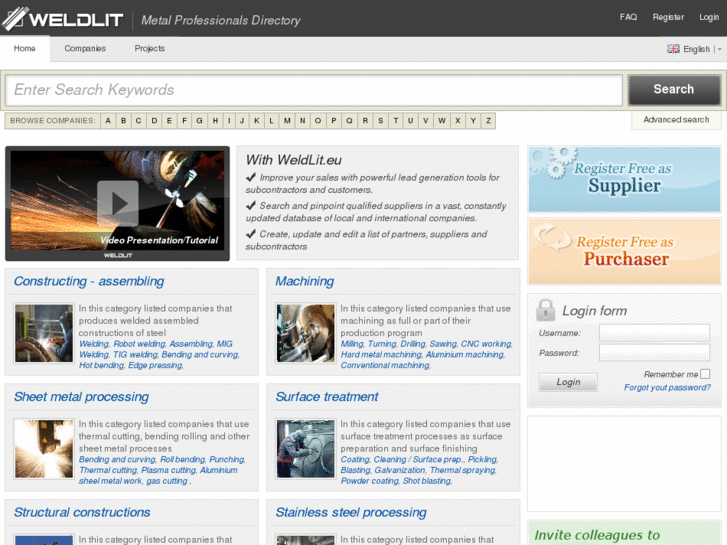Open Advanced search
The width and height of the screenshot is (727, 545).
(x=676, y=120)
